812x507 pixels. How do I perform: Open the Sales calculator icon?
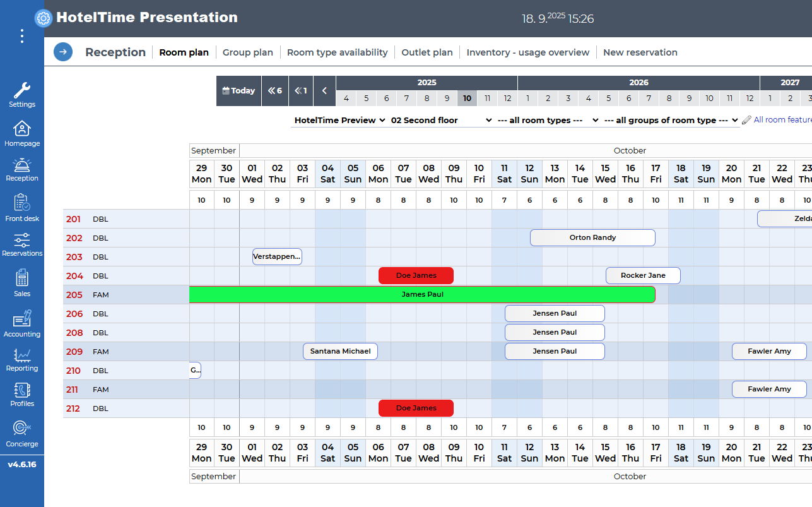(22, 278)
